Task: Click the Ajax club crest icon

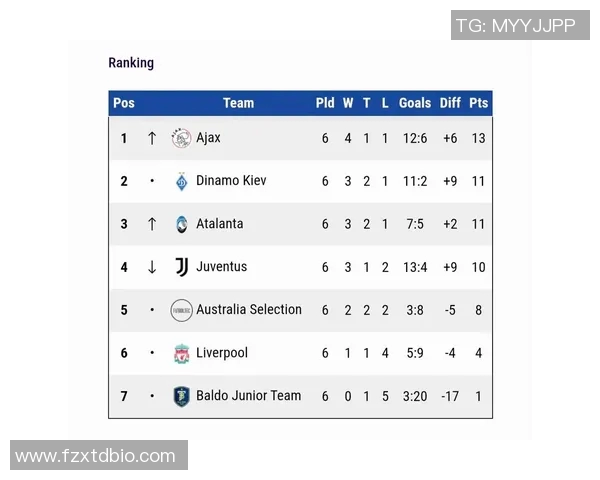Action: [181, 138]
